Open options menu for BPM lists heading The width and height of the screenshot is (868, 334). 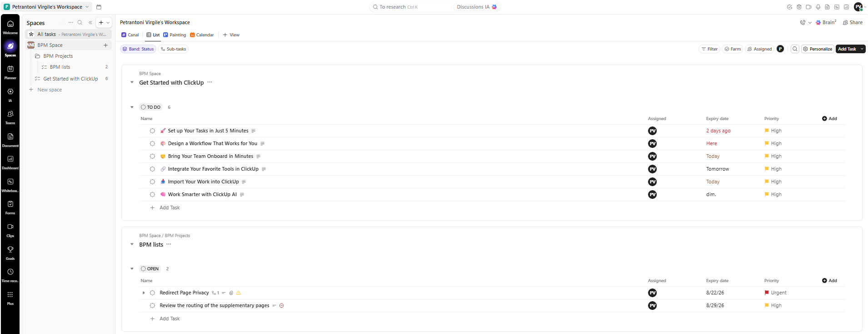point(169,244)
